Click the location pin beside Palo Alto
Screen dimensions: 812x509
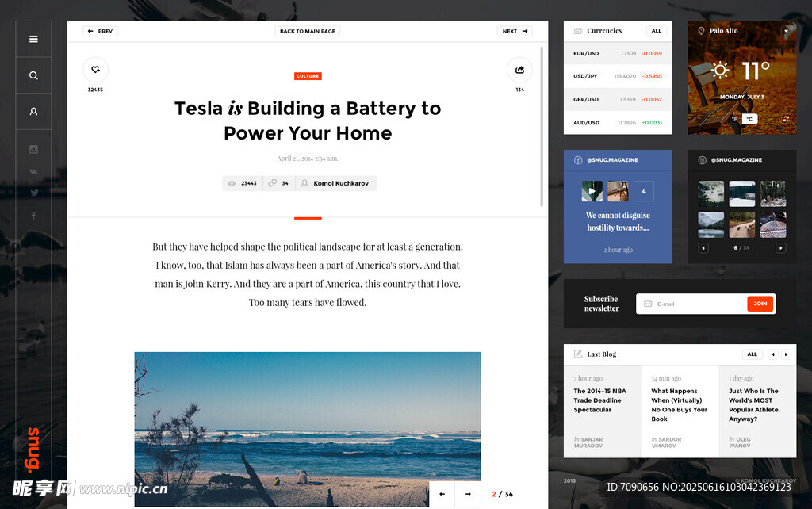pyautogui.click(x=701, y=31)
